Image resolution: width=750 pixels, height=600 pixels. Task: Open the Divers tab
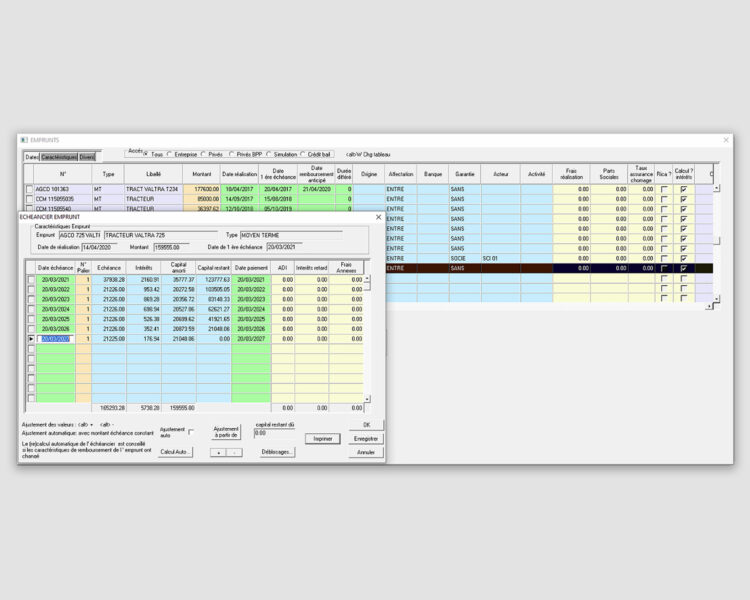[88, 157]
